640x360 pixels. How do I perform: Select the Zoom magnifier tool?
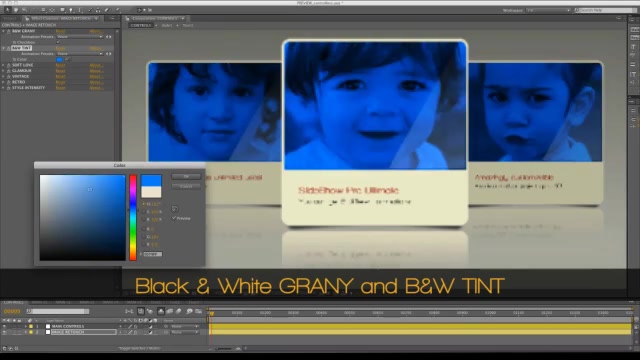pyautogui.click(x=24, y=10)
